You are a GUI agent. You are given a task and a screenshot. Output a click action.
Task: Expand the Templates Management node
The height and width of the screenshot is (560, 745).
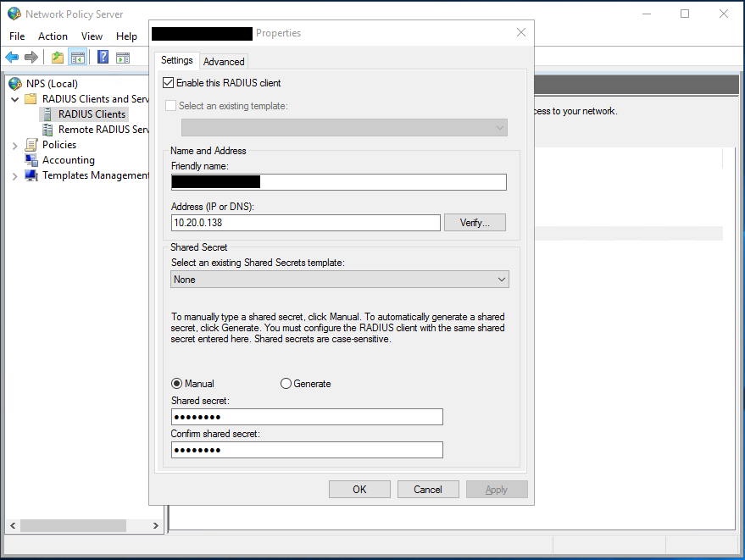14,175
